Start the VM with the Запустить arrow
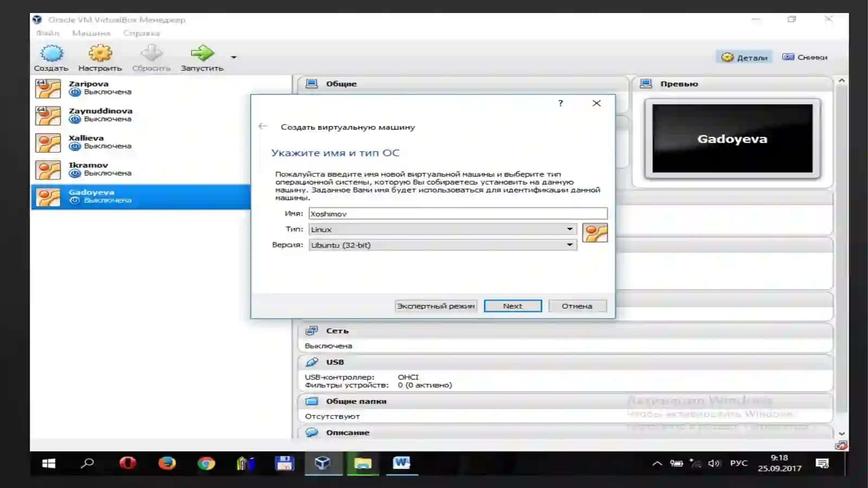 click(x=202, y=53)
